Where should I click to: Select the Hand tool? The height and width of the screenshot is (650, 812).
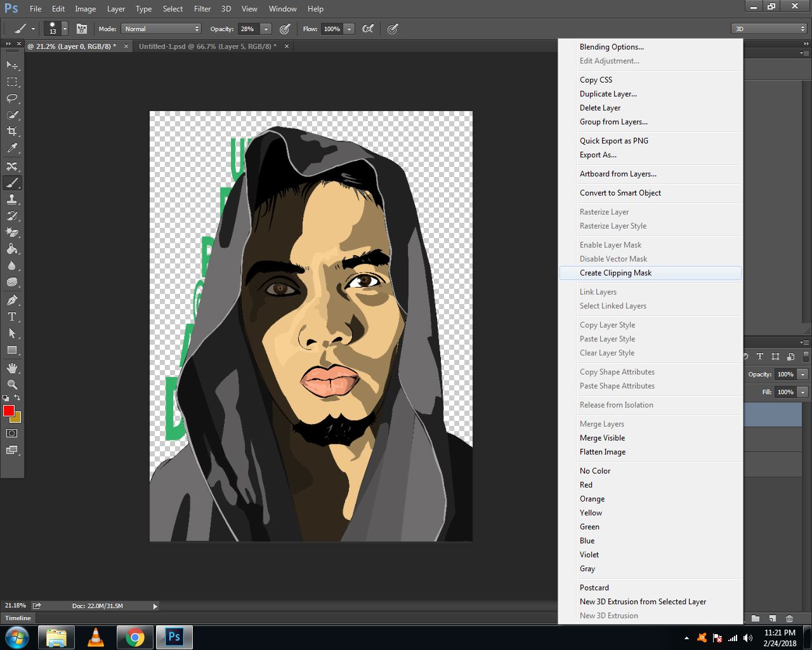click(x=12, y=368)
